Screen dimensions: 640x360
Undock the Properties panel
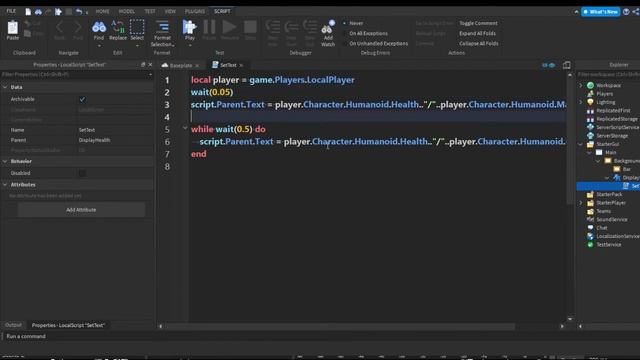click(x=143, y=64)
